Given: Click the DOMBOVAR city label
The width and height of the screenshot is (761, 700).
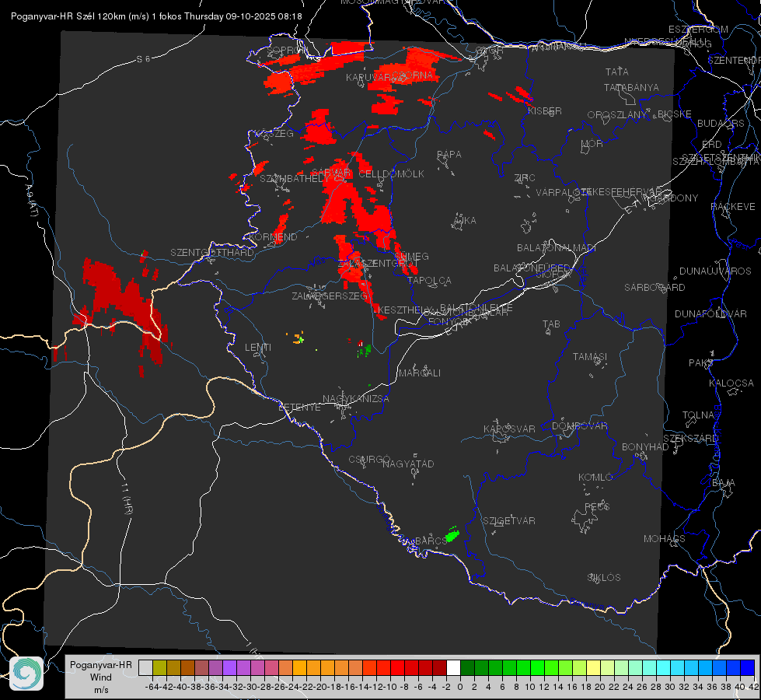Looking at the screenshot, I should [x=580, y=426].
